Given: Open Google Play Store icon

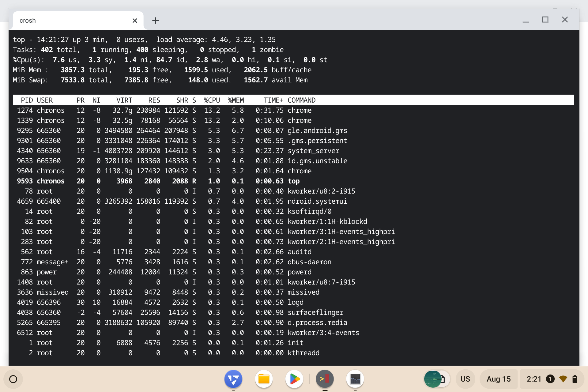Looking at the screenshot, I should [x=294, y=379].
